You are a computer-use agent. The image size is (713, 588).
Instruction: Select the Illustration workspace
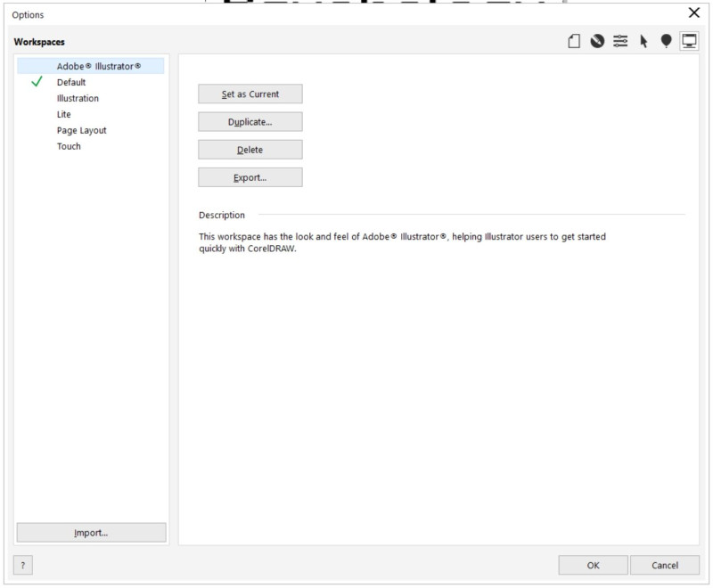(91, 98)
